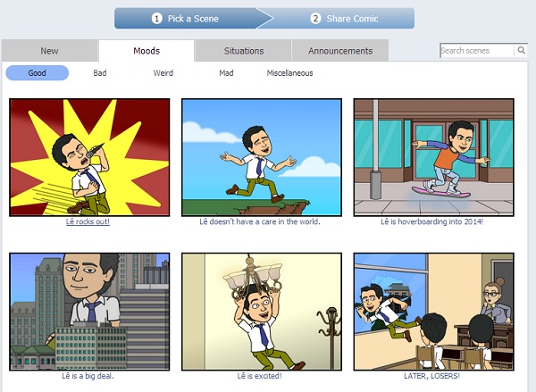The height and width of the screenshot is (392, 536).
Task: Click 'Lê is hoverboarding into 2014!' caption
Action: [x=431, y=221]
